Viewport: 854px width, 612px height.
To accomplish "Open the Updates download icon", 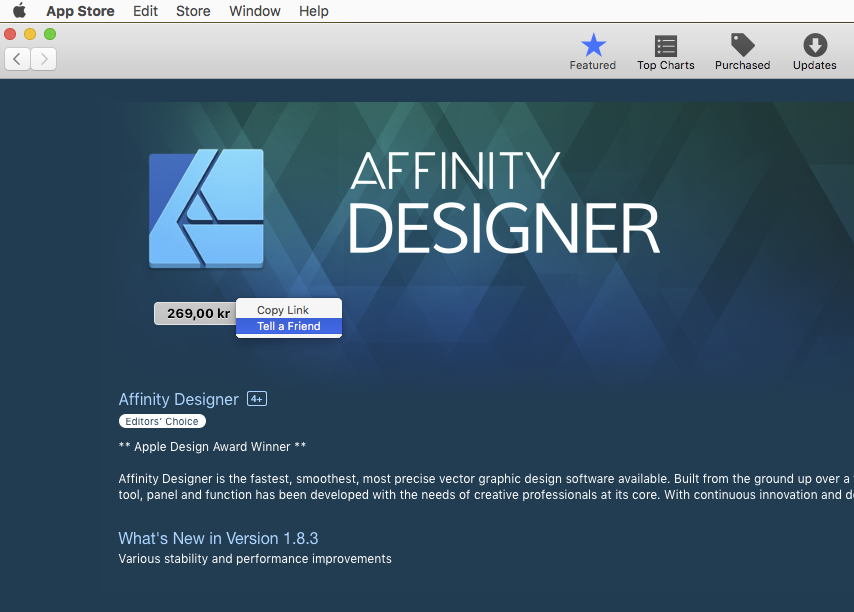I will tap(814, 52).
